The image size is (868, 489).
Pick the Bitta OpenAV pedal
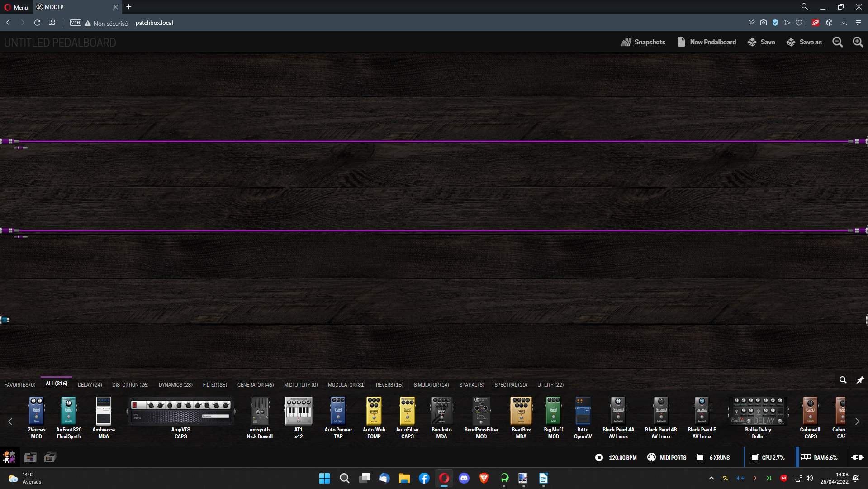point(583,417)
